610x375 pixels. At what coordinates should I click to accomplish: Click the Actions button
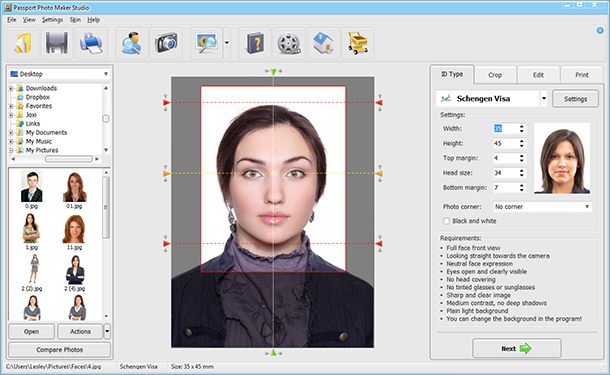pos(80,331)
